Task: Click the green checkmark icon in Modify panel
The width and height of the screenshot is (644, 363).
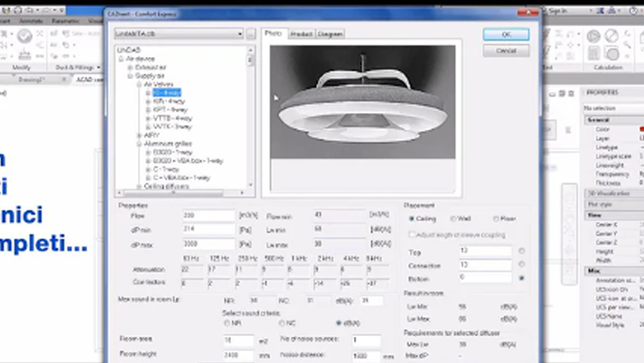Action: pos(25,36)
